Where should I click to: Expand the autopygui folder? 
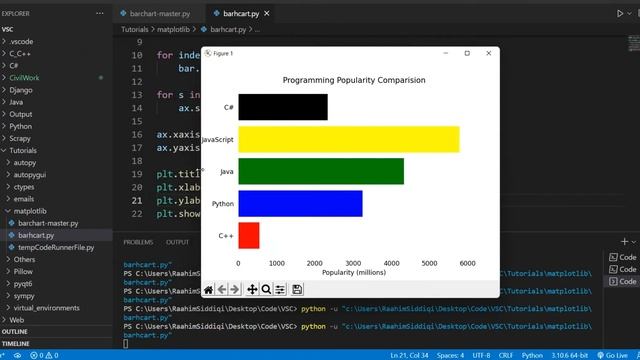tap(56, 175)
